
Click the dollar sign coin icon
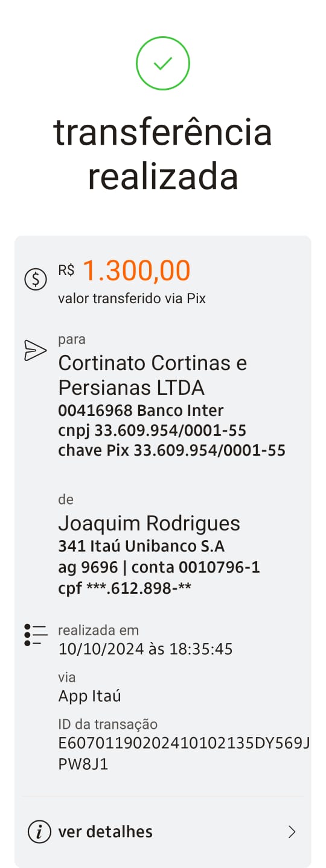(36, 279)
